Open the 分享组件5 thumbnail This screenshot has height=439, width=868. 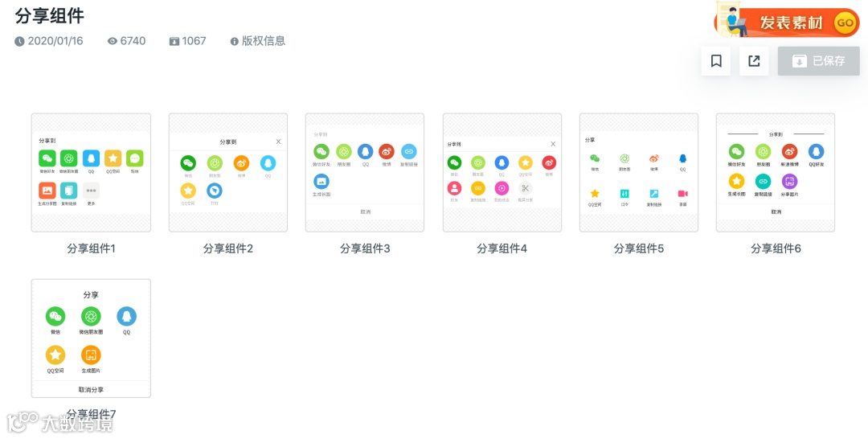click(x=639, y=172)
